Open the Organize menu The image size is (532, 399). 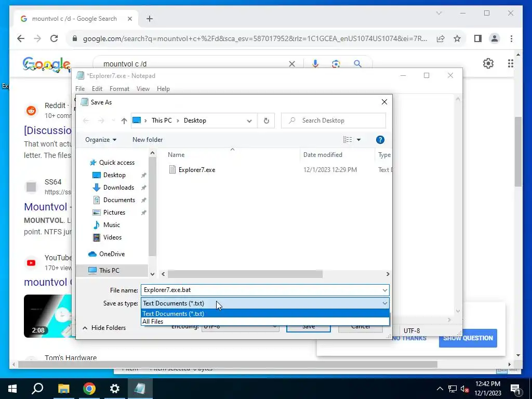tap(101, 140)
